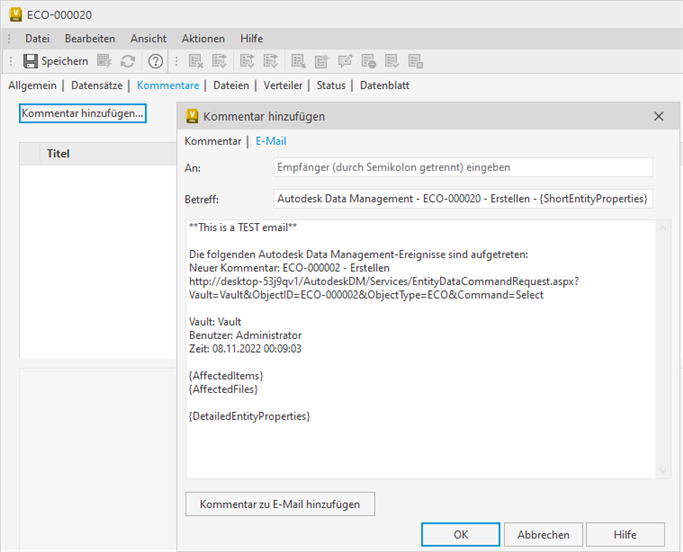The image size is (683, 552).
Task: Click the Speichern label in toolbar
Action: pyautogui.click(x=64, y=61)
